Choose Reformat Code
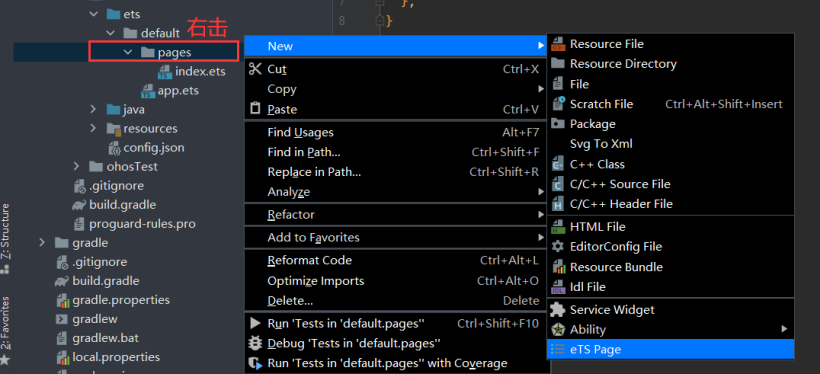 point(396,260)
